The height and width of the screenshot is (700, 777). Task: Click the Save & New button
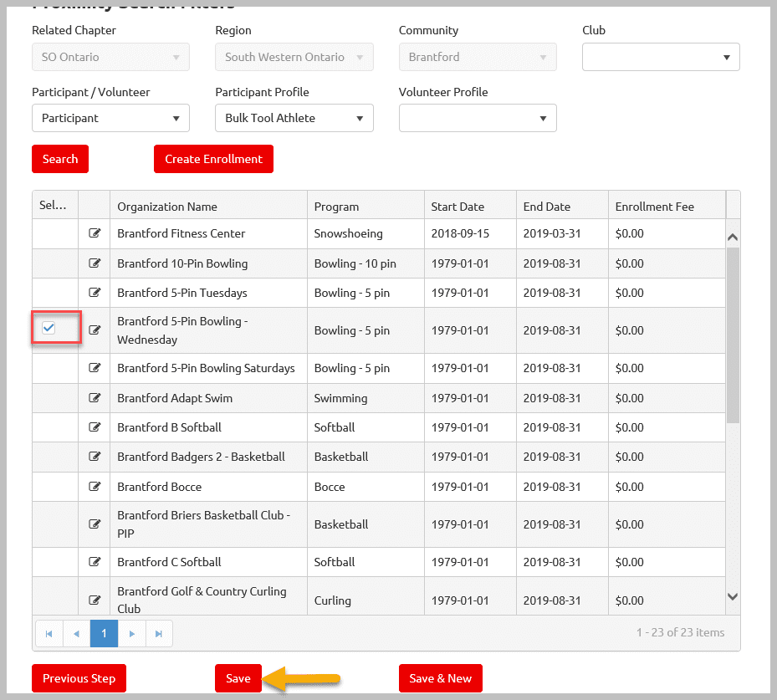pos(441,678)
